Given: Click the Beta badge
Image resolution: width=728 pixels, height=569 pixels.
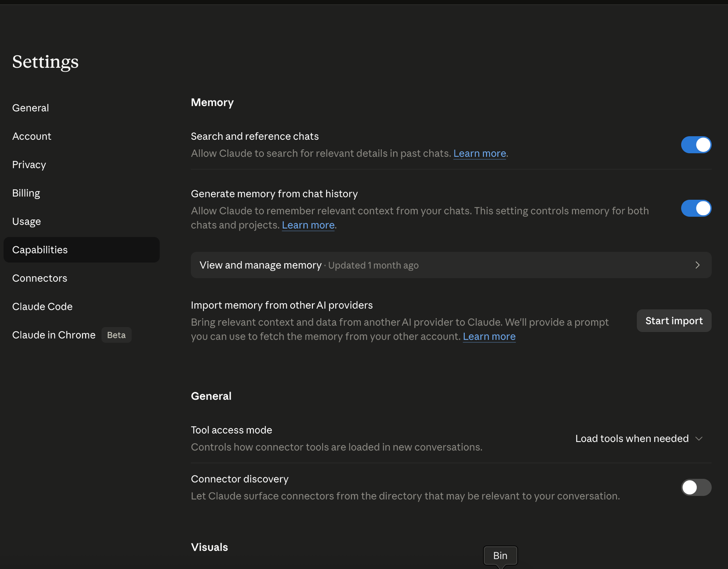Looking at the screenshot, I should point(116,335).
